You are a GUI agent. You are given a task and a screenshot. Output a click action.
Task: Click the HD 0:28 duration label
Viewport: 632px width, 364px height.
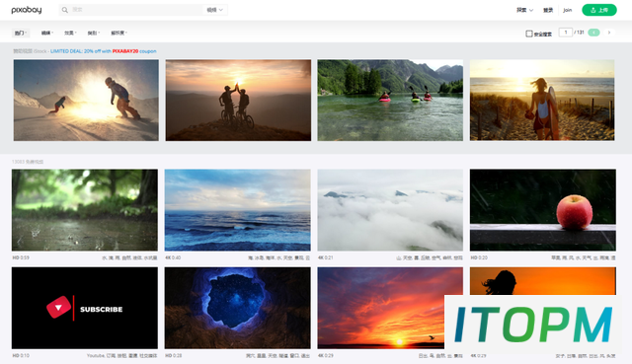(174, 355)
